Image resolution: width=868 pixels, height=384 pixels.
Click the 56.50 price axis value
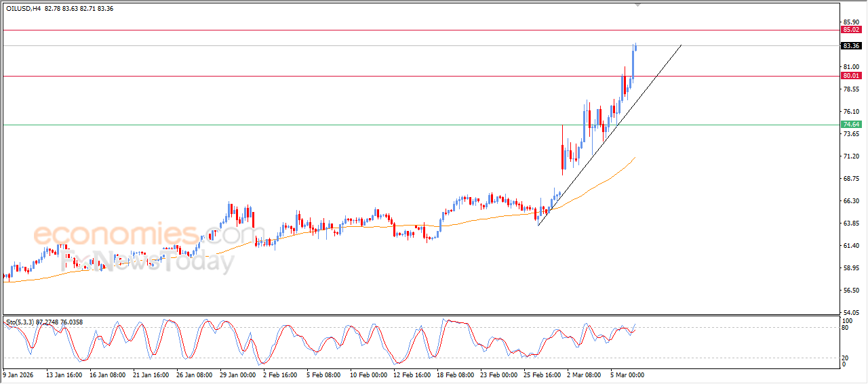click(x=851, y=291)
